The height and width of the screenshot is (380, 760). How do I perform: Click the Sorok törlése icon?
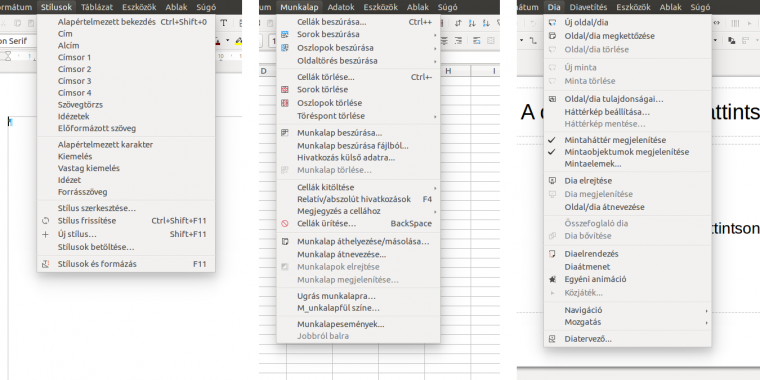tap(285, 90)
